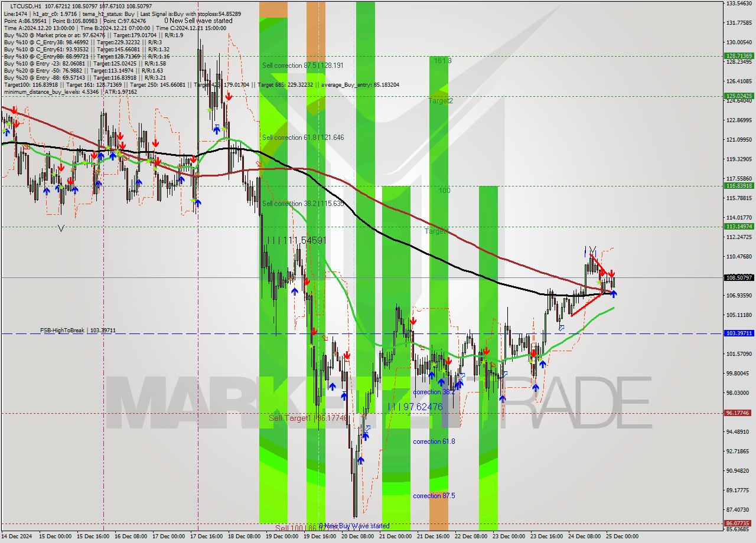
Task: Click the 'correction 38.2' blue label
Action: [434, 392]
